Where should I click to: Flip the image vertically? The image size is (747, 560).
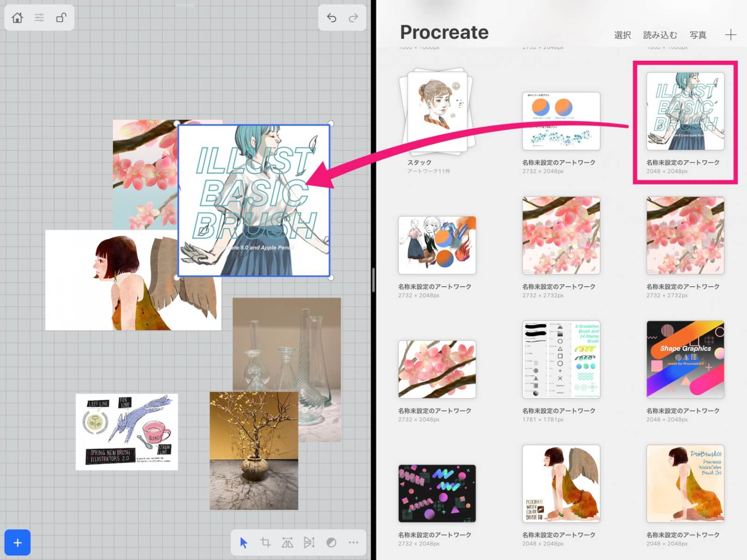tap(310, 542)
